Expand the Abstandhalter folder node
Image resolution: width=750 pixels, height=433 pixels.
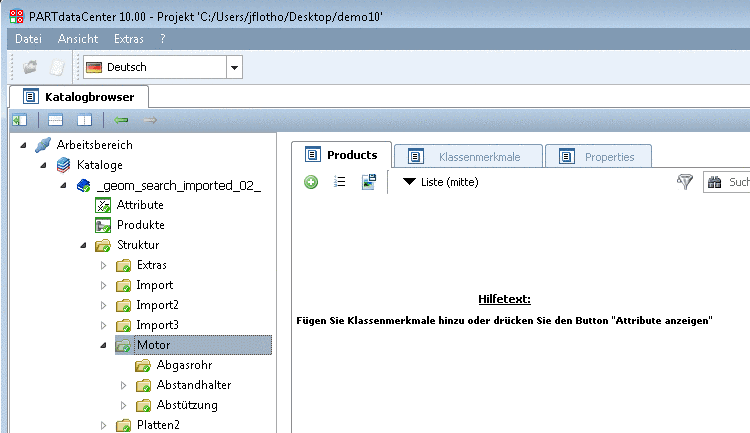[123, 385]
